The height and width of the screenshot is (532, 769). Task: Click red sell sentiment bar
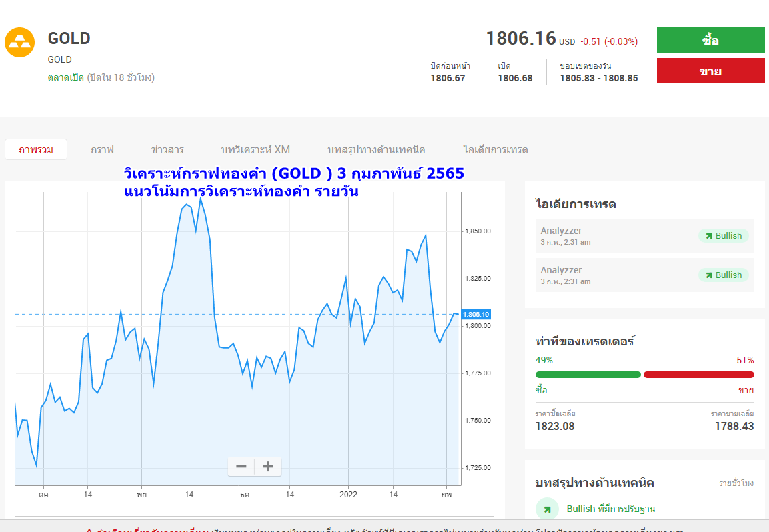698,375
